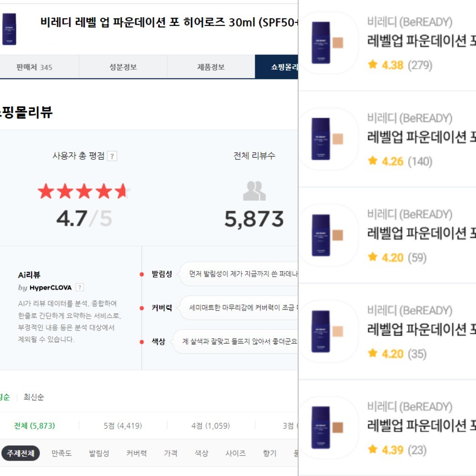Image resolution: width=476 pixels, height=476 pixels.
Task: Click the yellow star beside 4.38 rating
Action: [372, 65]
